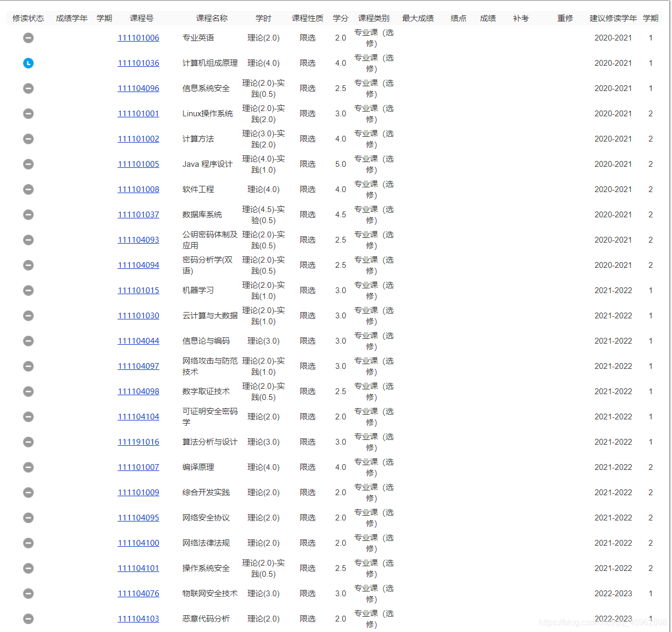
Task: Click the status icon for 综合开发实践 row
Action: tap(28, 493)
